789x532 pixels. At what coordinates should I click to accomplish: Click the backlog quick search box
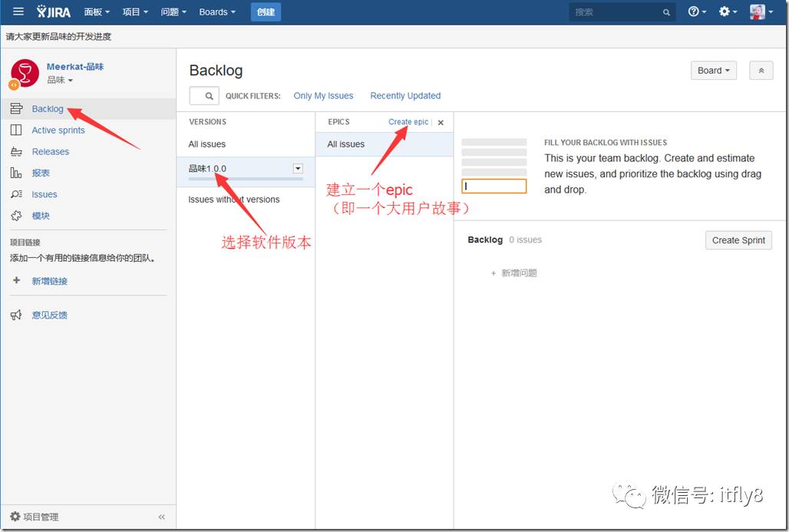click(x=204, y=96)
